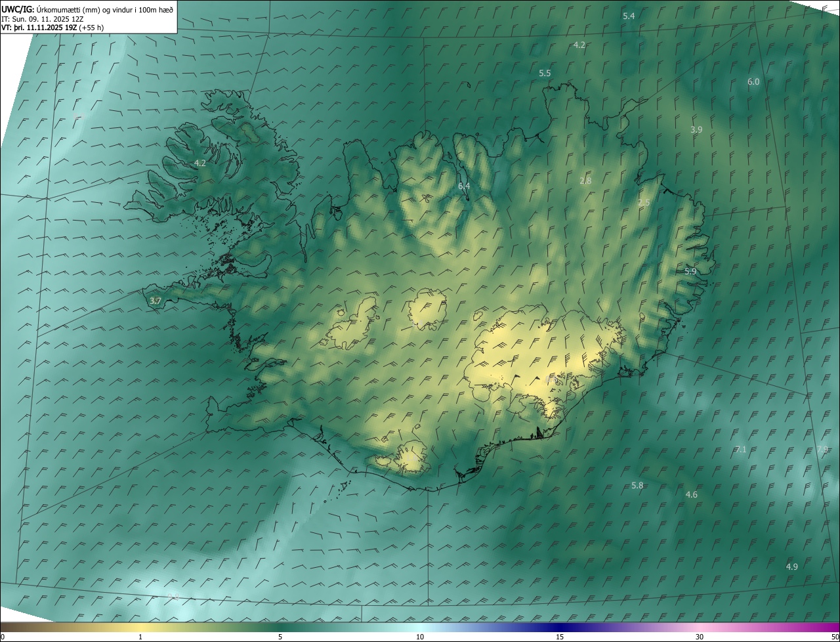
Task: Click the 30 tick on the color scale
Action: point(700,637)
